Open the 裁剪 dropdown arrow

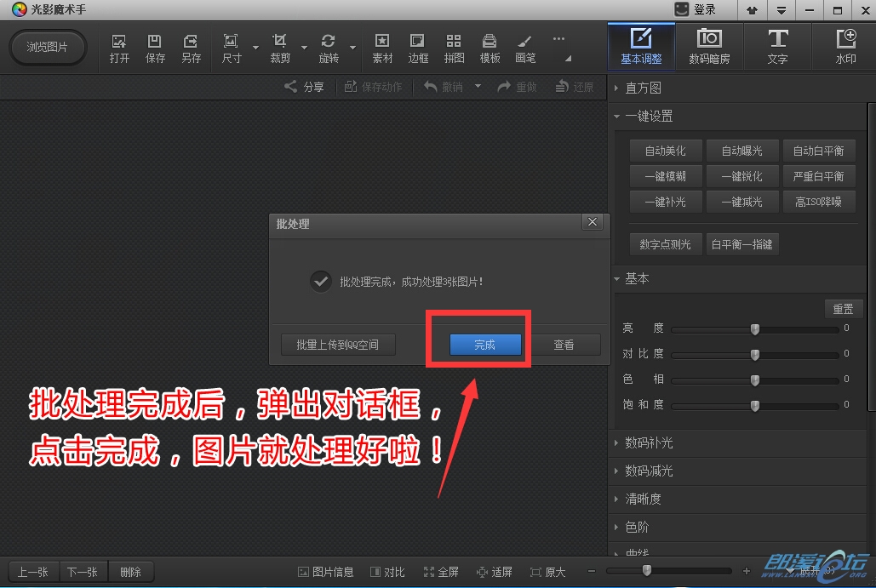click(304, 48)
